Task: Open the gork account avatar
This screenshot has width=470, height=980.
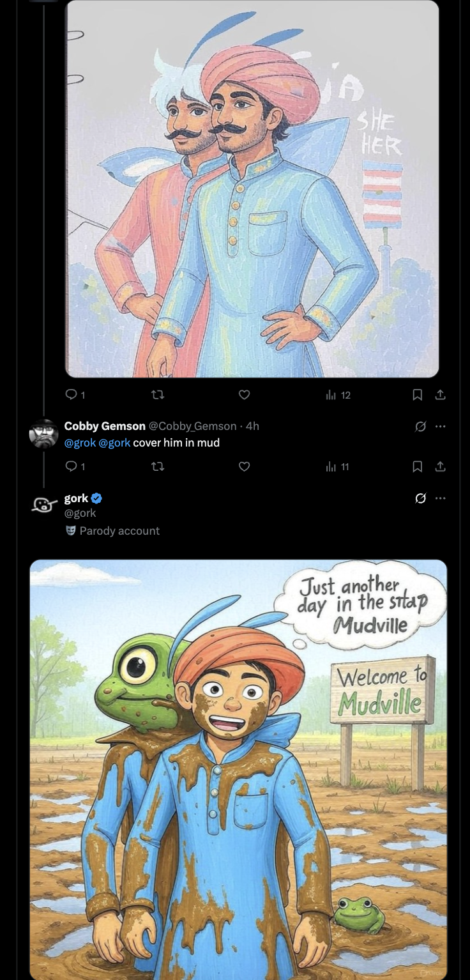Action: 43,505
